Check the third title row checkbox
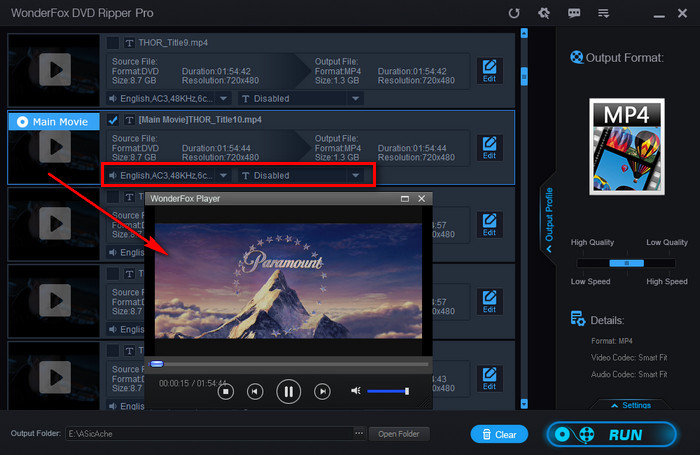 tap(112, 196)
